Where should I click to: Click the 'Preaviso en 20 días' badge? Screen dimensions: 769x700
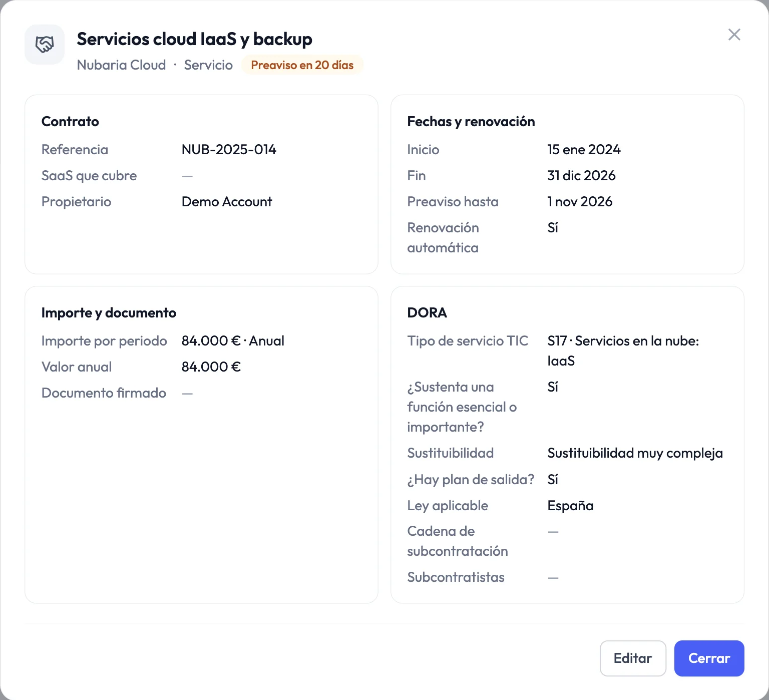pos(302,65)
